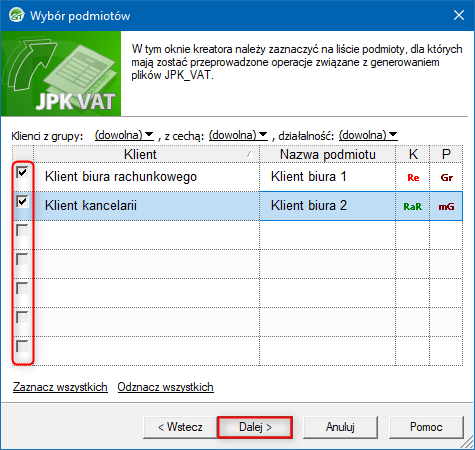Screen dimensions: 475x450
Task: Click the K column header
Action: coord(413,154)
